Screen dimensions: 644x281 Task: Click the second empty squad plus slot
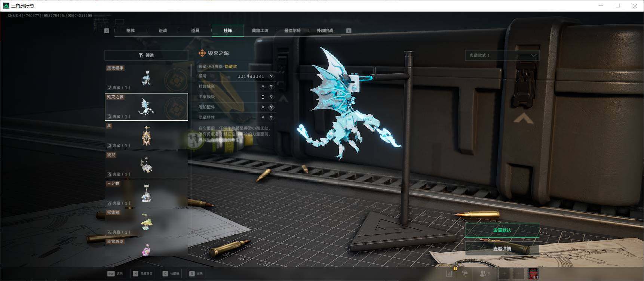click(x=519, y=274)
